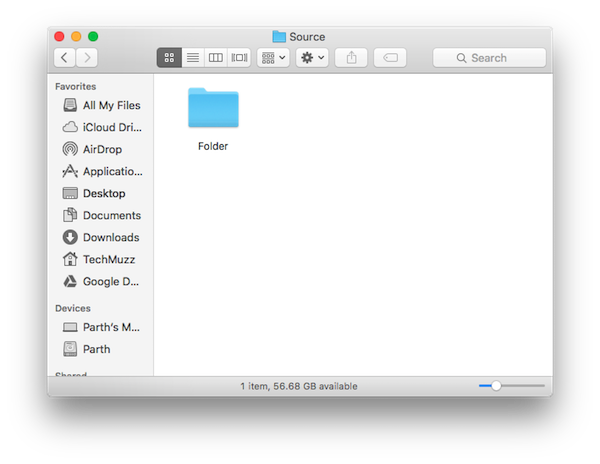Image resolution: width=600 pixels, height=464 pixels.
Task: Open Applications in sidebar
Action: click(102, 171)
